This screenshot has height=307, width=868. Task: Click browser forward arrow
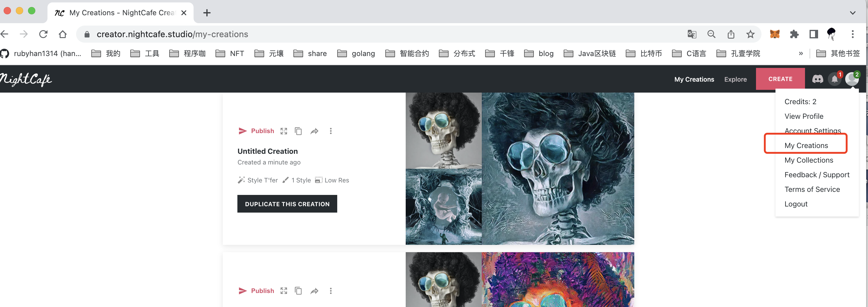[24, 34]
